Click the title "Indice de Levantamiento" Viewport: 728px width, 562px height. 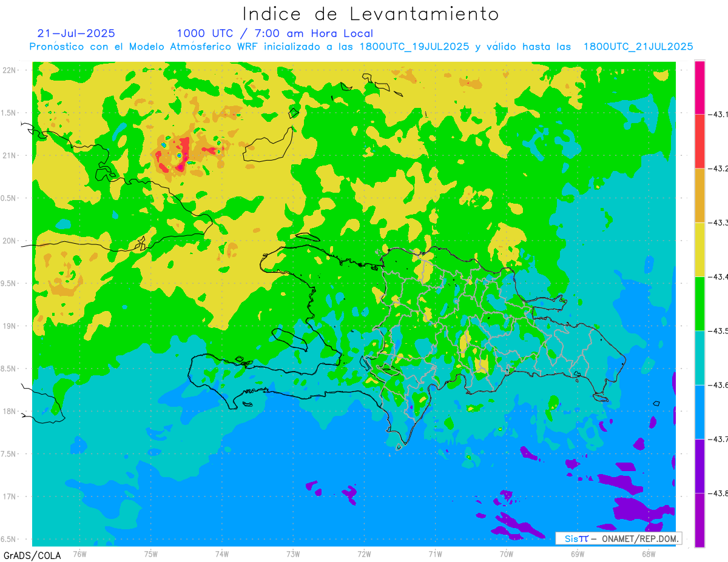pyautogui.click(x=371, y=14)
